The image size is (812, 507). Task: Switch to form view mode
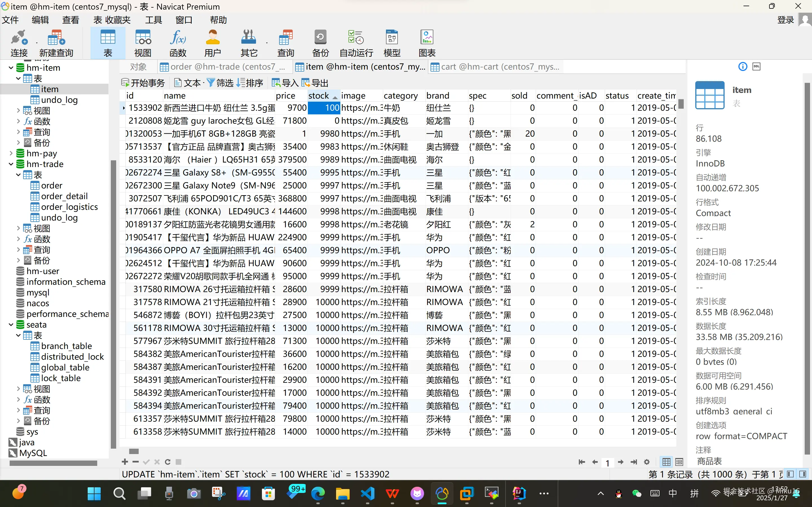pyautogui.click(x=679, y=462)
